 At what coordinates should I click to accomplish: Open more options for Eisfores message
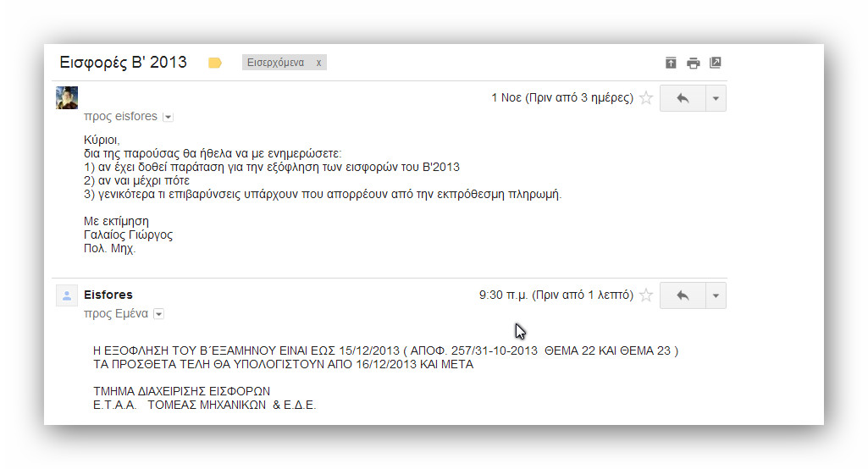tap(716, 295)
